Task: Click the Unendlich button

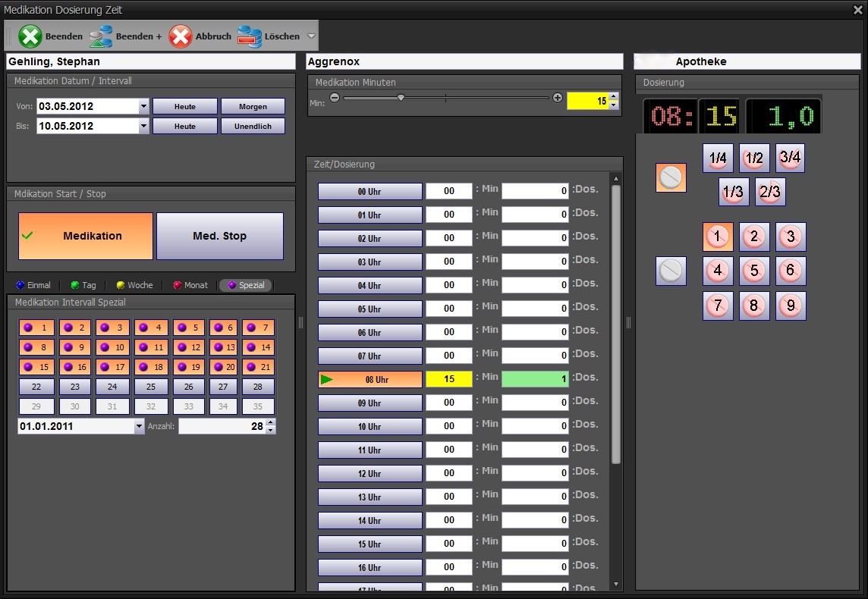Action: [253, 127]
